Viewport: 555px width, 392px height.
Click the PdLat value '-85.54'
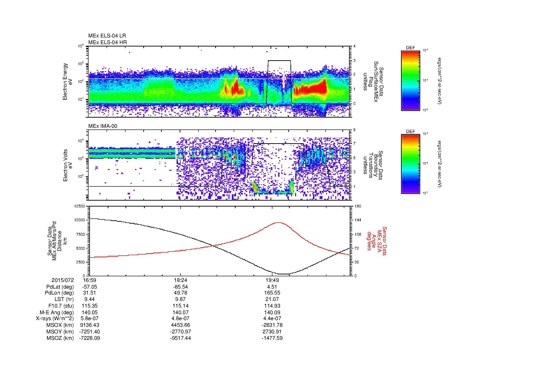[x=180, y=287]
